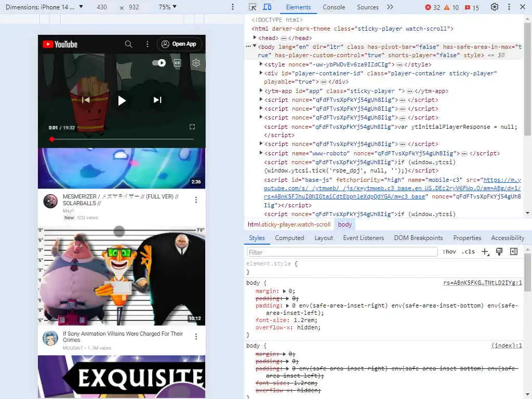Expand the head element node
The height and width of the screenshot is (399, 532).
click(255, 37)
